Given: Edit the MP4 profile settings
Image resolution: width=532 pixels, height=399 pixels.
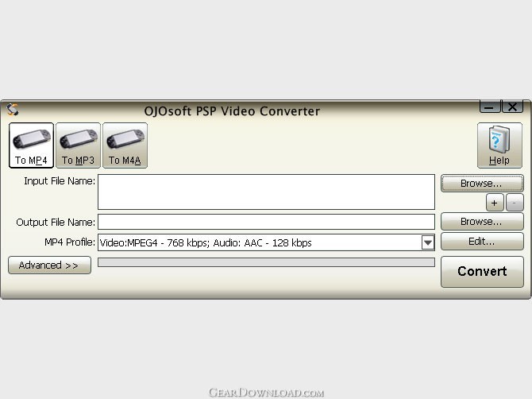Looking at the screenshot, I should (x=482, y=242).
